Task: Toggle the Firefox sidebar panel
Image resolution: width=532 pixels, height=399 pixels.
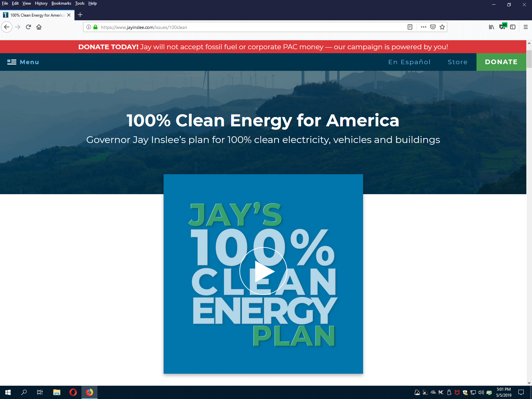Action: (x=513, y=27)
